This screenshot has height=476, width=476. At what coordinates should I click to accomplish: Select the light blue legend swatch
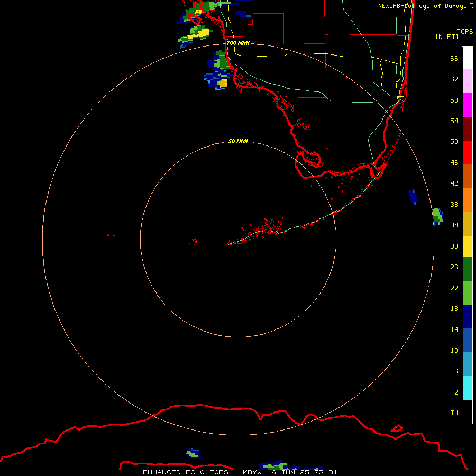pos(467,364)
